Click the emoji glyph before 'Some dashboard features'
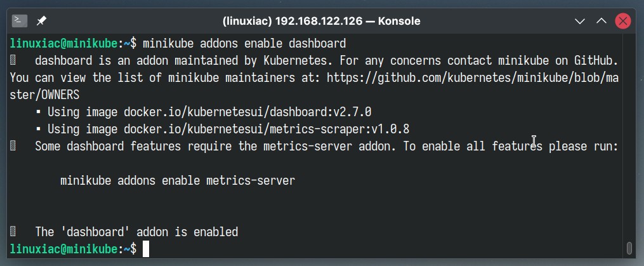Image resolution: width=644 pixels, height=266 pixels. point(13,146)
